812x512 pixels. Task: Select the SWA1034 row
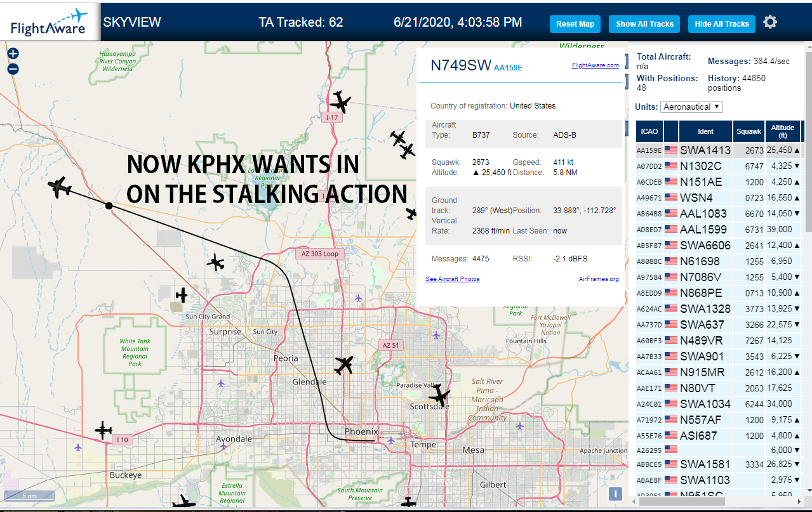pos(719,404)
